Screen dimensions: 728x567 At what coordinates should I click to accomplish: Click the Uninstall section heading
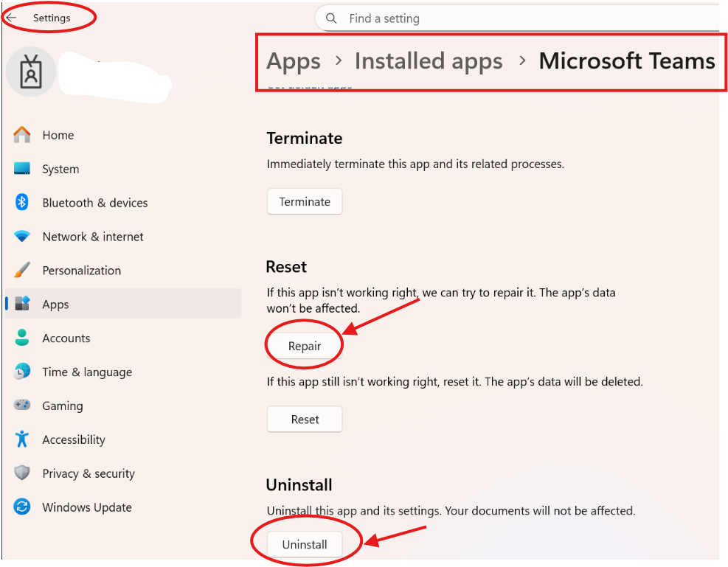pos(299,485)
